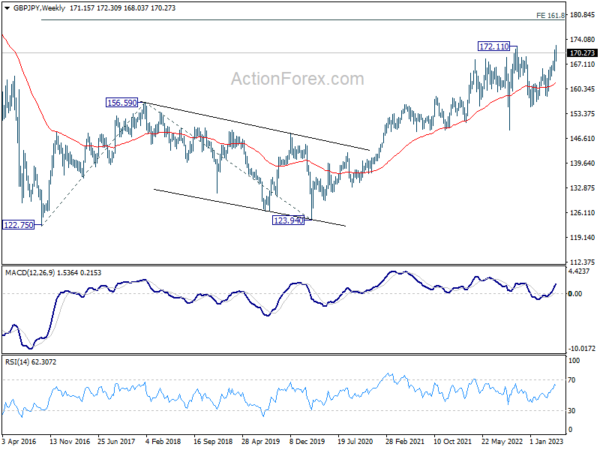Image resolution: width=600 pixels, height=450 pixels.
Task: Click the 122.750 price label
Action: tap(18, 225)
